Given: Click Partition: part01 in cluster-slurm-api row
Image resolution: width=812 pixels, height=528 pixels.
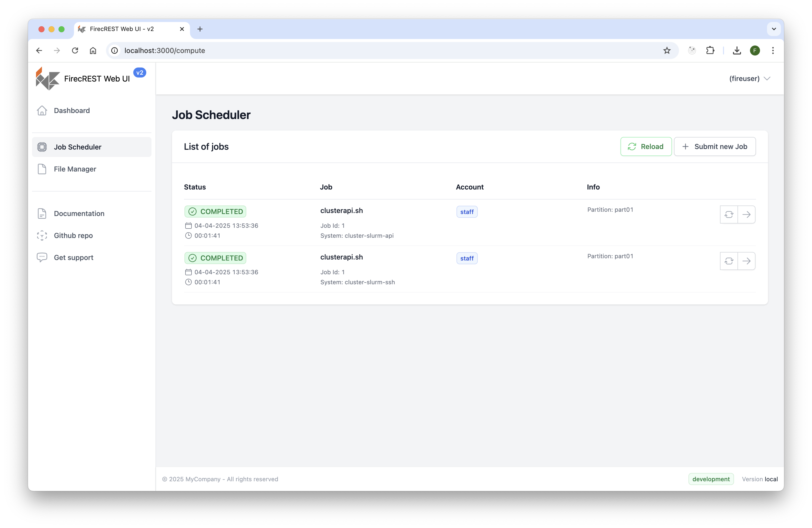Looking at the screenshot, I should tap(610, 210).
